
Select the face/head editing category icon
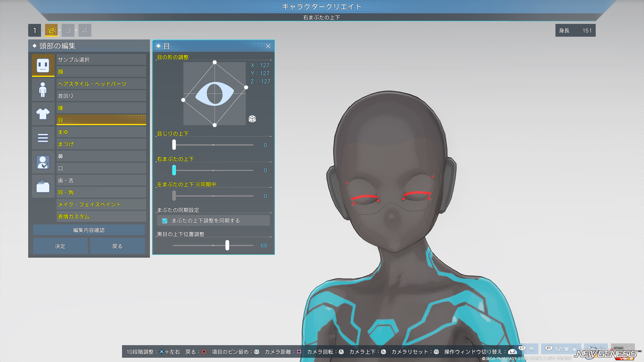pos(43,65)
